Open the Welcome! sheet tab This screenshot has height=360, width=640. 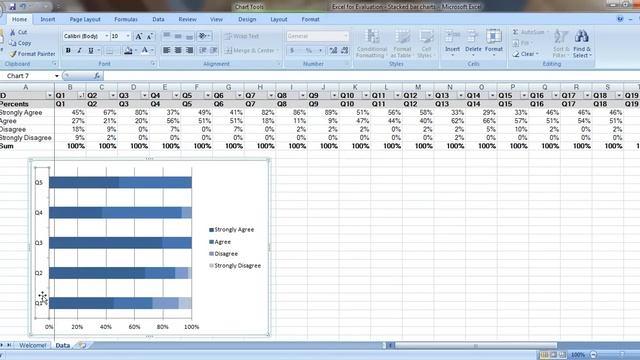point(33,345)
